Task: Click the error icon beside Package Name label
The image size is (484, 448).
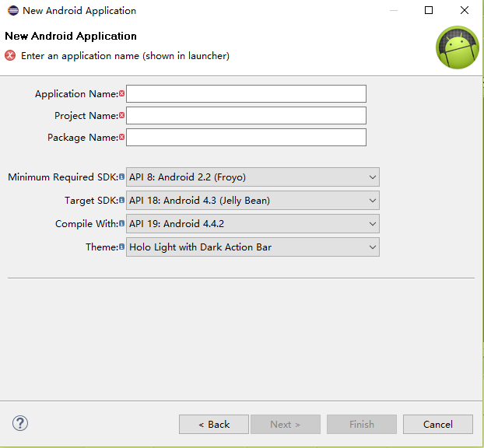Action: pyautogui.click(x=121, y=137)
